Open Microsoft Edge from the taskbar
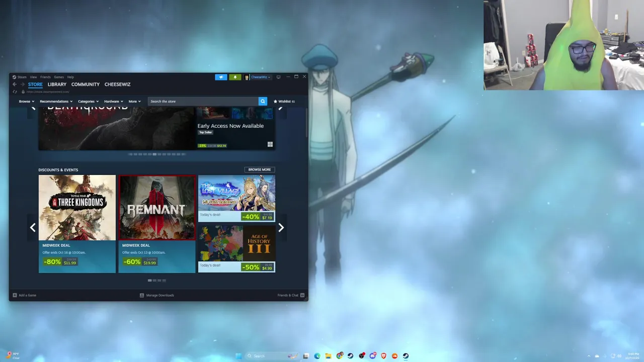Screen dimensions: 644x362 [317, 356]
